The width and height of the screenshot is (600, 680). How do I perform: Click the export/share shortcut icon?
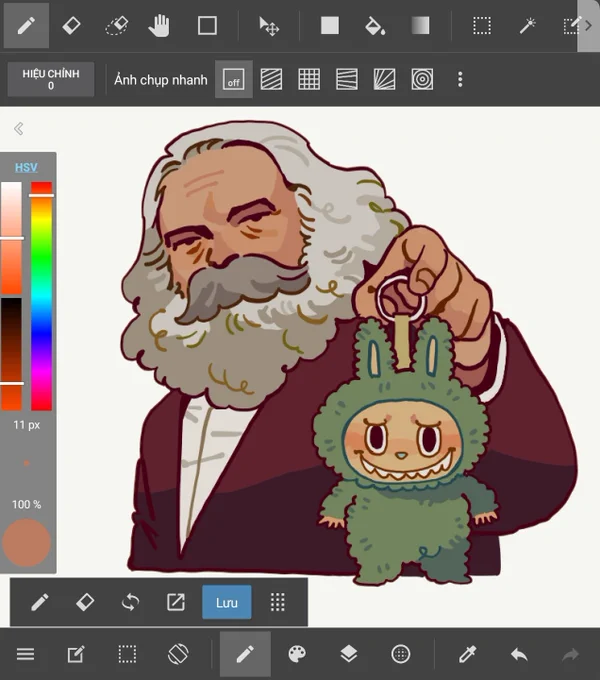point(176,602)
